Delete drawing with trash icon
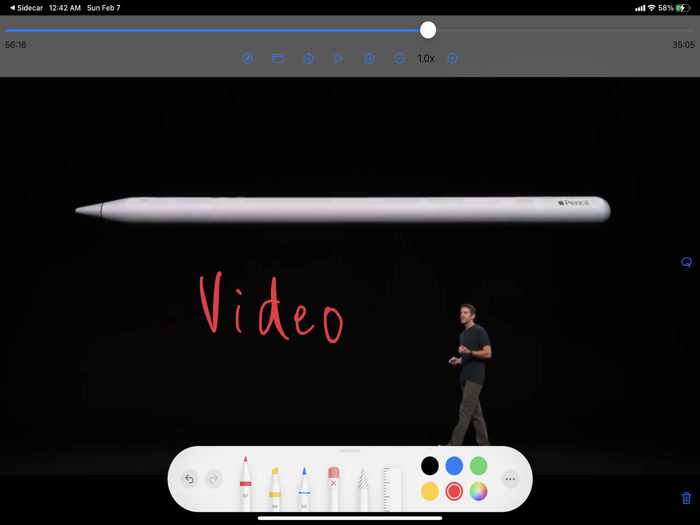 pos(686,498)
